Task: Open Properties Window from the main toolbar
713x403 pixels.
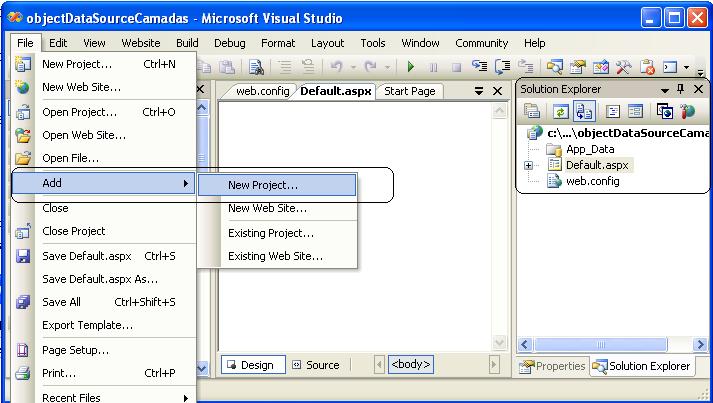Action: [577, 67]
